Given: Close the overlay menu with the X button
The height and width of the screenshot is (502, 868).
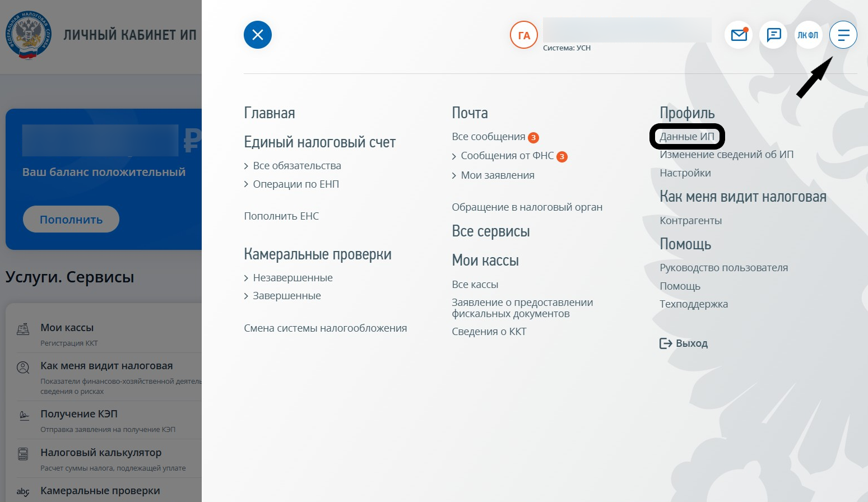Looking at the screenshot, I should 257,34.
